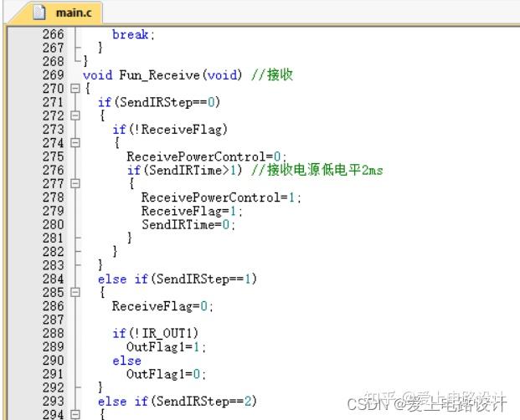Click the comment '//接收' on line 269

(x=272, y=74)
